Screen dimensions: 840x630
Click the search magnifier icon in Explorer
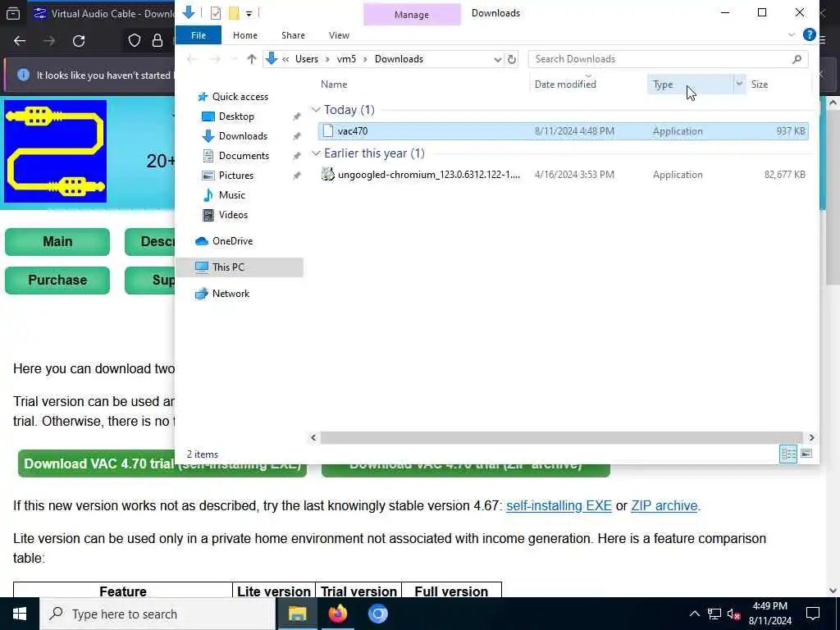pyautogui.click(x=797, y=59)
